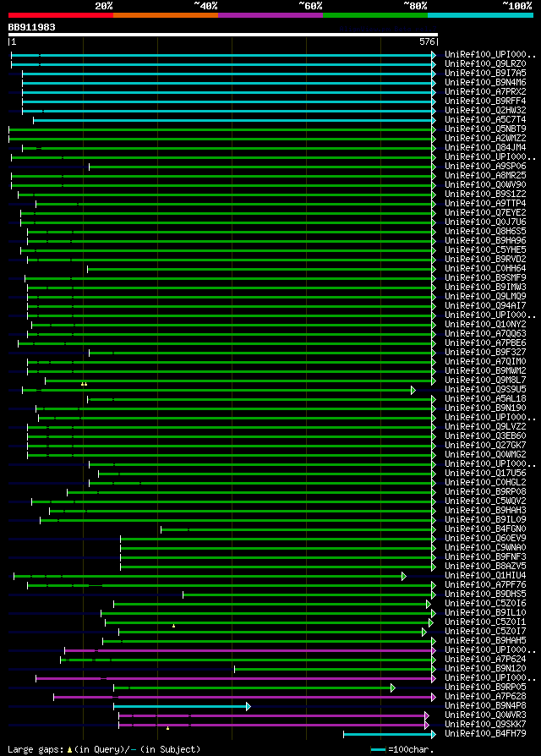The width and height of the screenshot is (541, 756).
Task: Select the UniRef100_A7P624 label
Action: [x=485, y=660]
